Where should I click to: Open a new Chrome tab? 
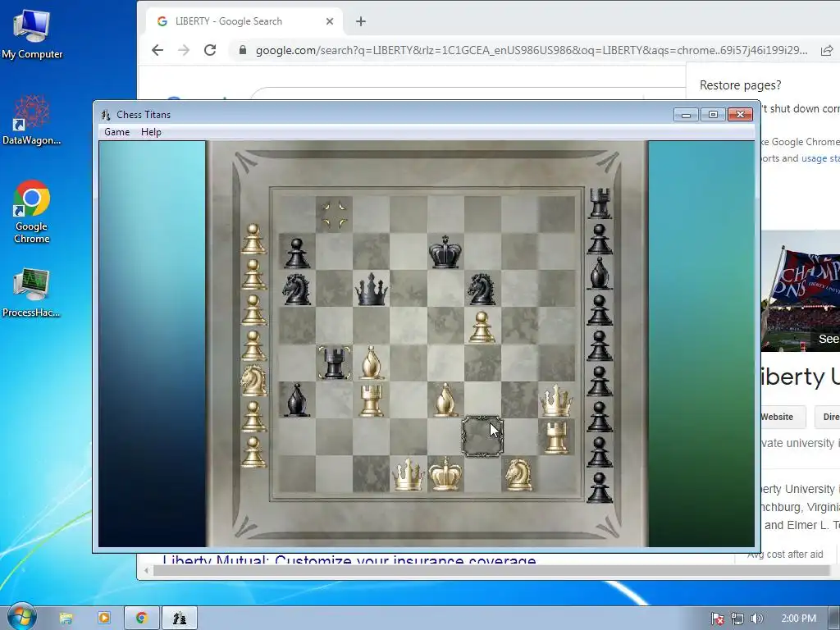click(361, 21)
